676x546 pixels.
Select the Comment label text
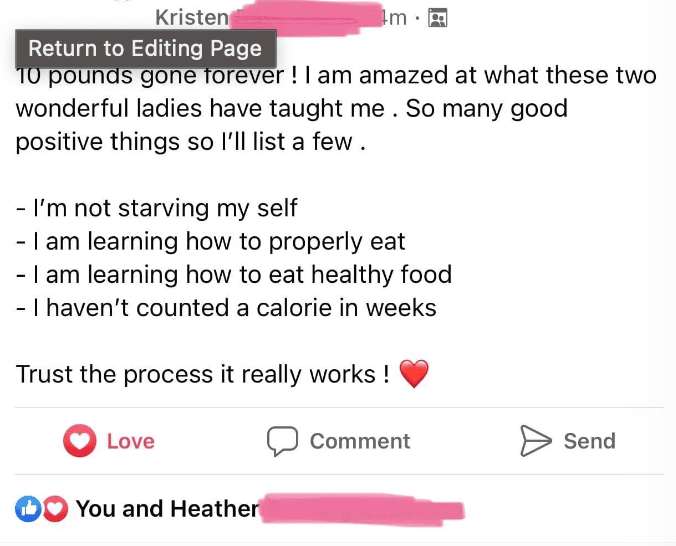coord(360,441)
